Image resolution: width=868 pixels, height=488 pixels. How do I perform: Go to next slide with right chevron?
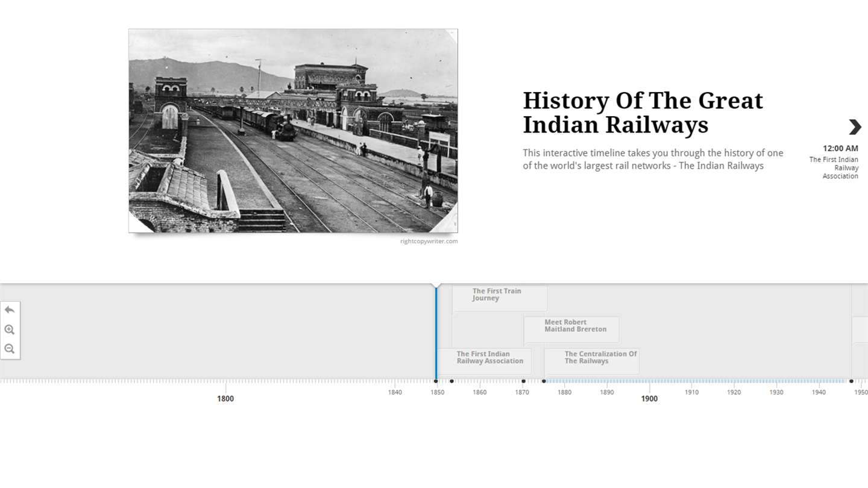point(855,127)
